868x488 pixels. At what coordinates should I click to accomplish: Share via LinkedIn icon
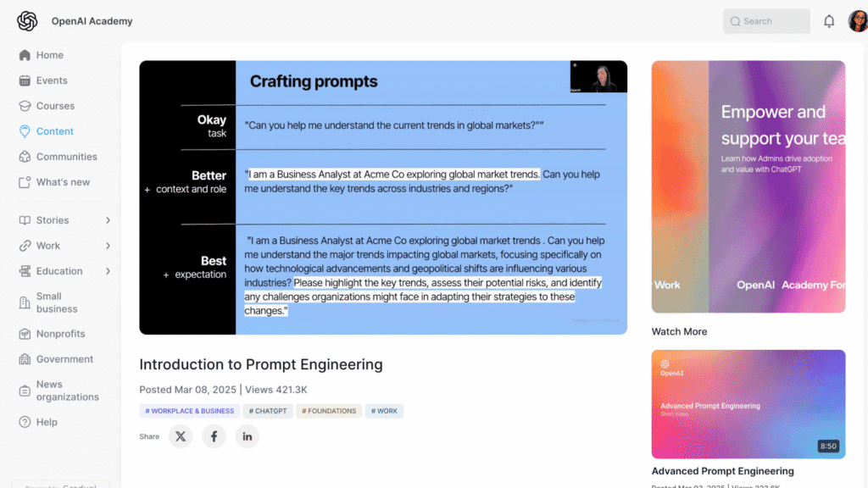247,436
